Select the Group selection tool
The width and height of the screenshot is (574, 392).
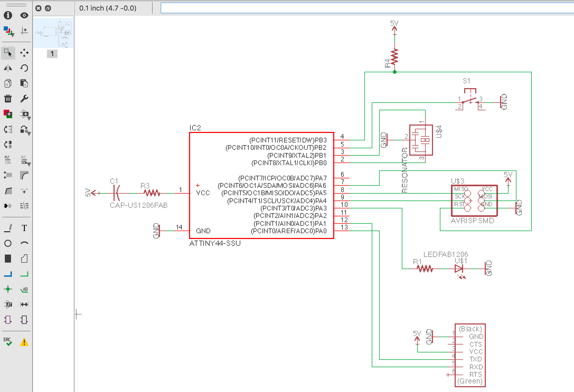[x=8, y=53]
